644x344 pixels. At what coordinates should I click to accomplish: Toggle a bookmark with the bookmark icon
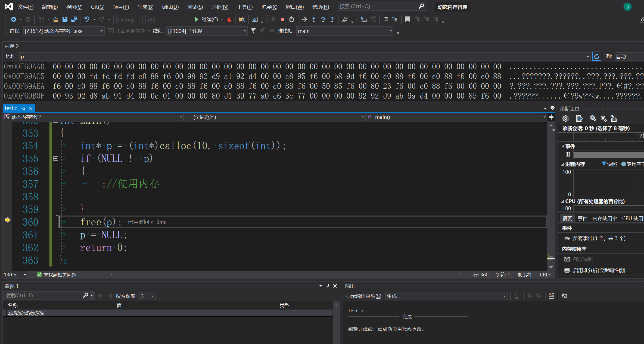pyautogui.click(x=407, y=19)
